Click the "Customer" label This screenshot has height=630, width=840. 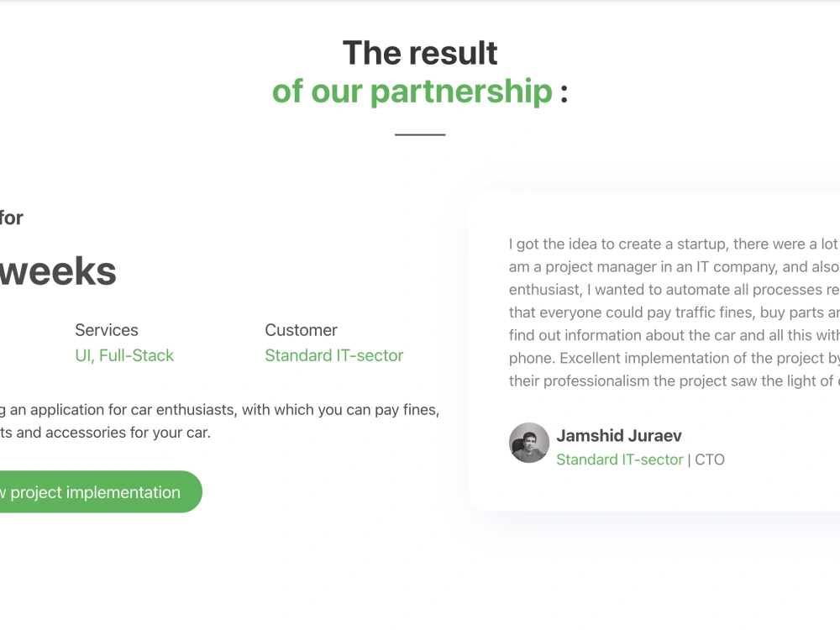[x=301, y=330]
